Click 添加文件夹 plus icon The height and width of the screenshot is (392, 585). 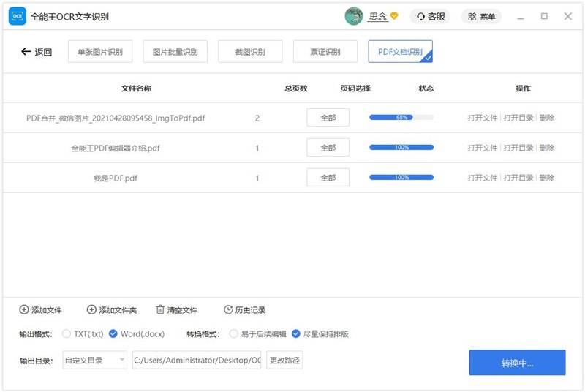click(x=91, y=309)
